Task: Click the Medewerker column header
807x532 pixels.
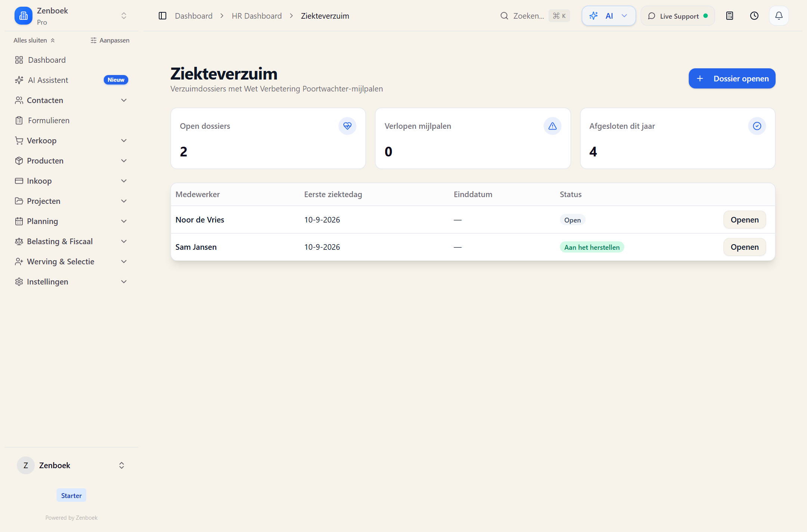Action: click(198, 195)
